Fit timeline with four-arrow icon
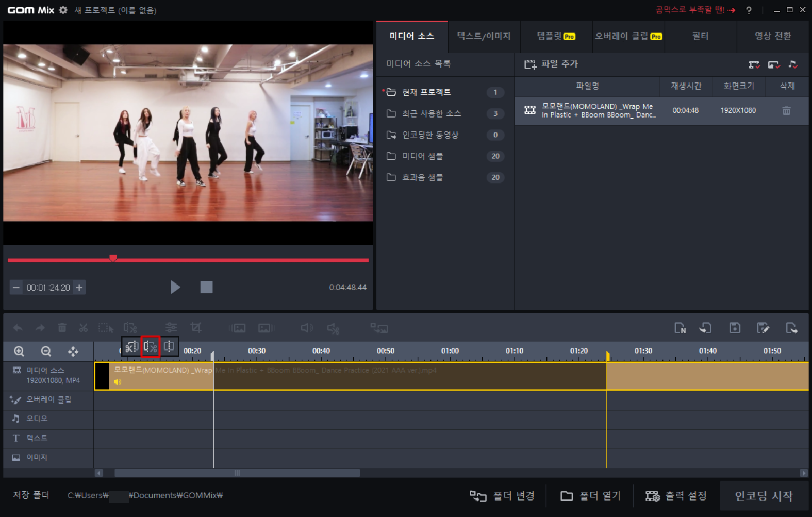This screenshot has height=517, width=812. click(73, 352)
